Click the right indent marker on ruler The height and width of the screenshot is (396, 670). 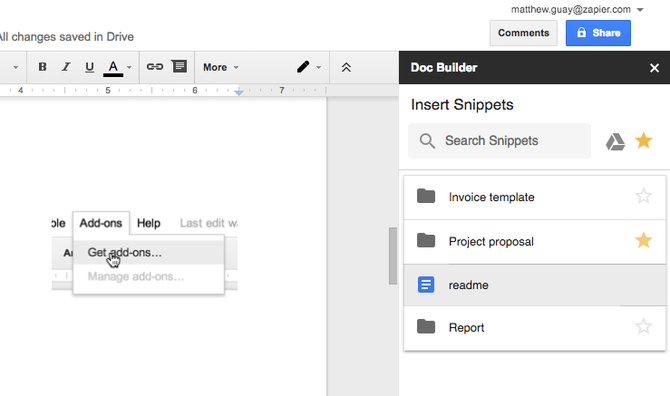click(239, 92)
